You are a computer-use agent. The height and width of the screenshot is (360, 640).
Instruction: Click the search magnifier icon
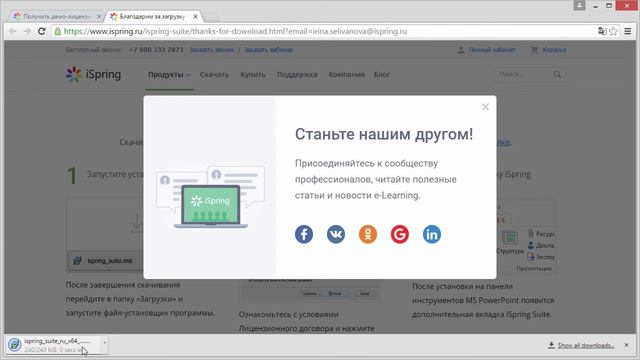[558, 74]
